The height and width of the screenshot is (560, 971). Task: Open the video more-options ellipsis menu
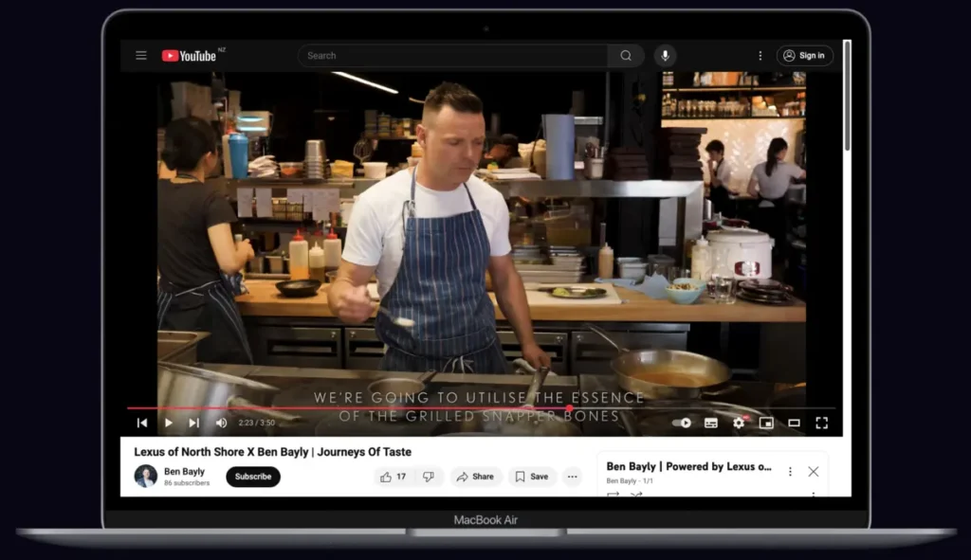tap(572, 477)
